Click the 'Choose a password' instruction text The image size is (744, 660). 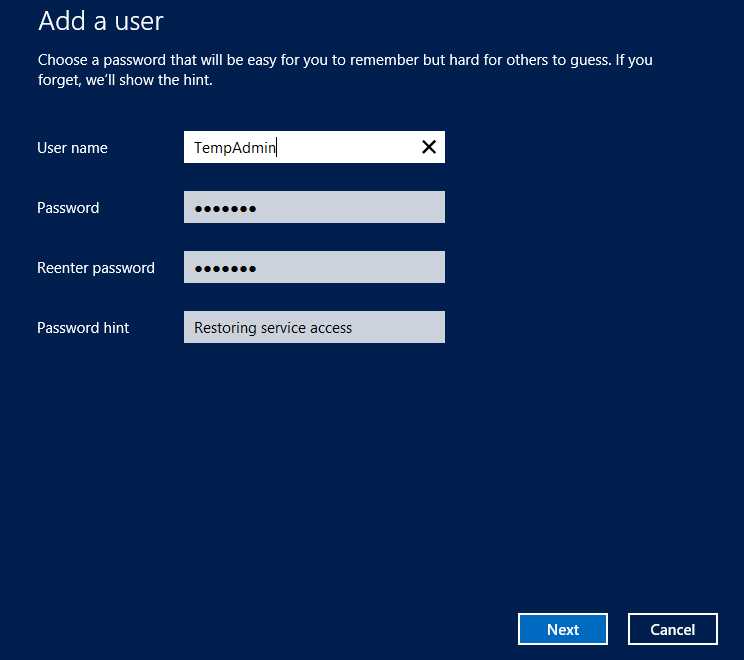click(345, 70)
